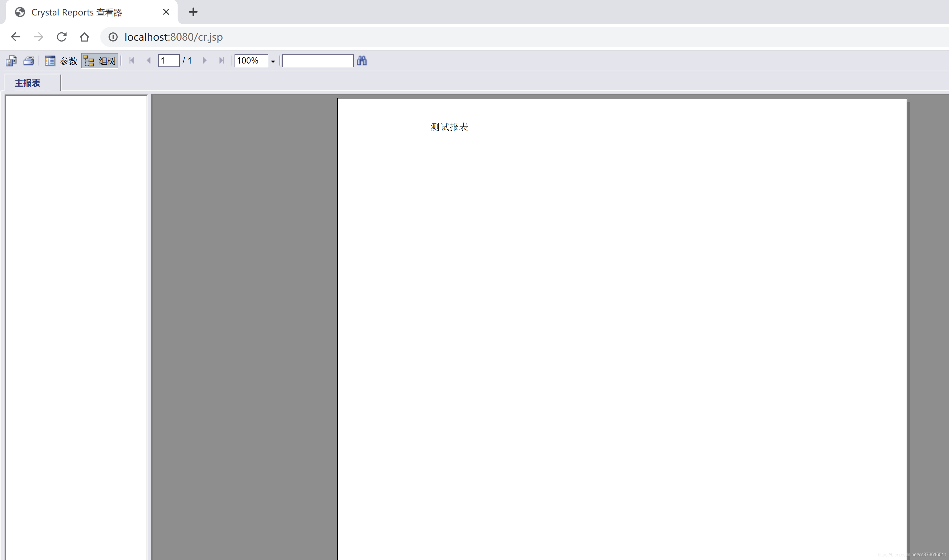Click the search text input box

(x=318, y=61)
